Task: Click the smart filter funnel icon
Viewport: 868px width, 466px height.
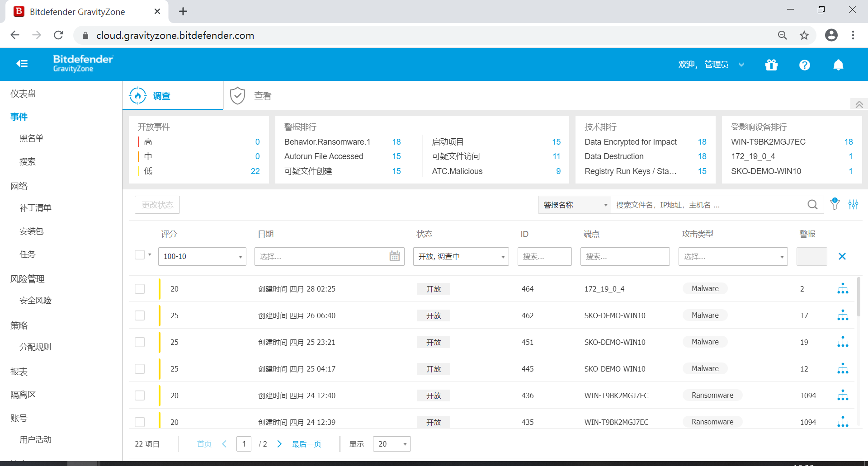Action: click(x=835, y=204)
